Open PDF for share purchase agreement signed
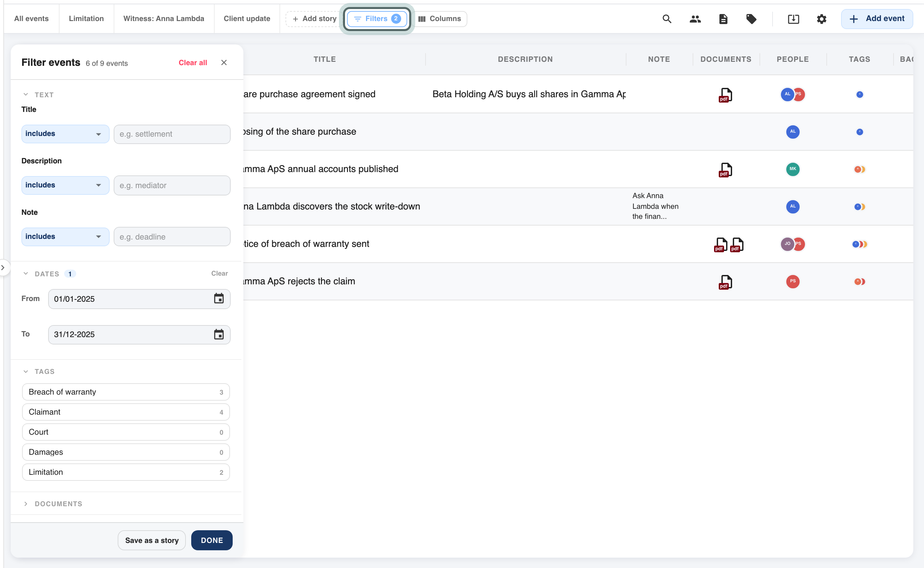The image size is (924, 568). (x=725, y=95)
